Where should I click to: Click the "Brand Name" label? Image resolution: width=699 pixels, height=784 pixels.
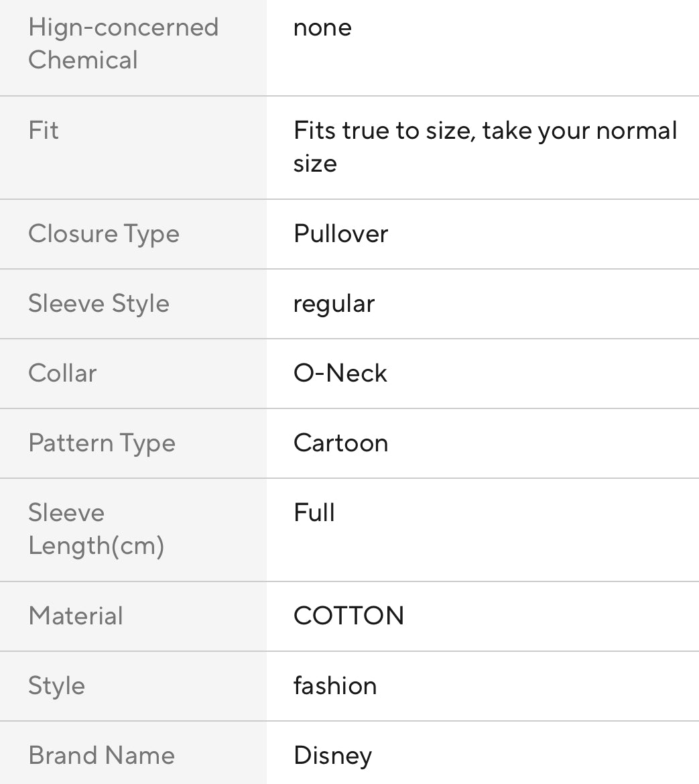pyautogui.click(x=101, y=756)
